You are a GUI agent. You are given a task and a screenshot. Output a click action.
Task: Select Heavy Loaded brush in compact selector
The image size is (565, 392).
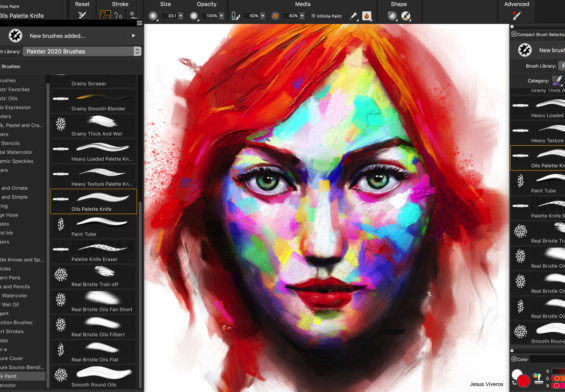click(x=538, y=107)
